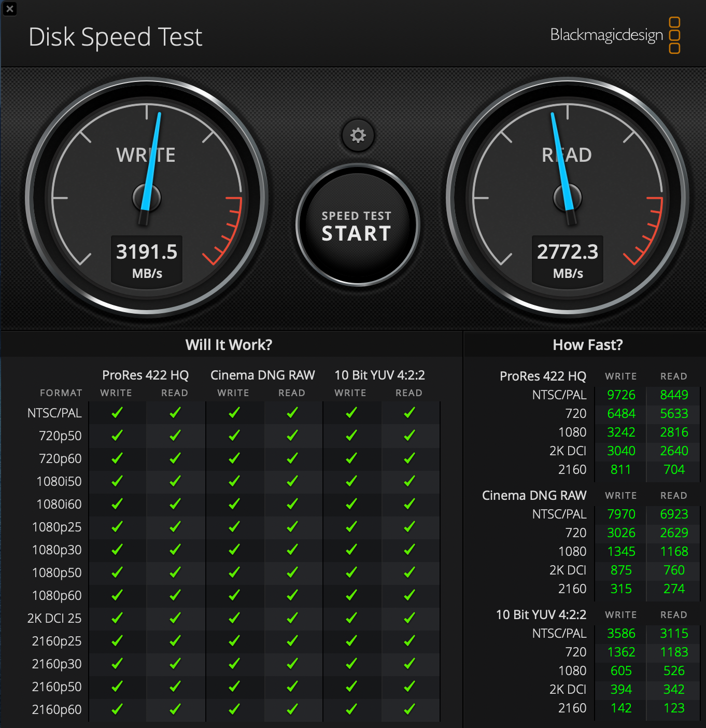706x728 pixels.
Task: Click 10 Bit YUV 1080 write value 605
Action: (621, 671)
